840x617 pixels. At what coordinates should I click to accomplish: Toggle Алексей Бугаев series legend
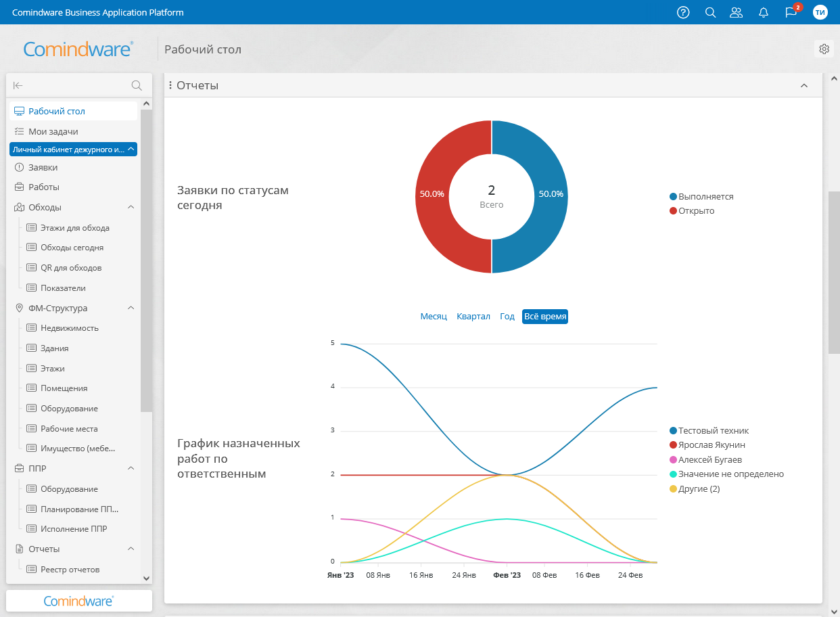[705, 459]
